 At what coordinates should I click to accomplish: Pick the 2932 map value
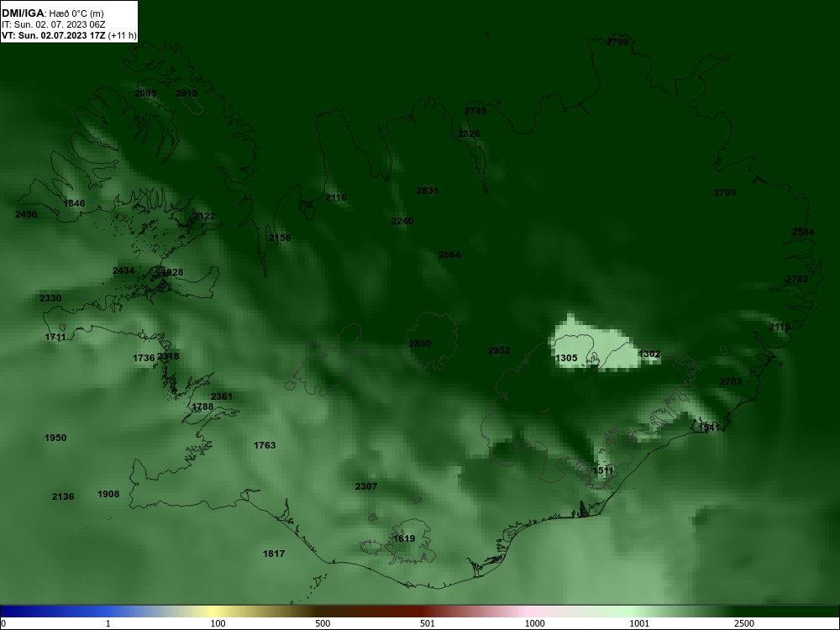point(499,350)
